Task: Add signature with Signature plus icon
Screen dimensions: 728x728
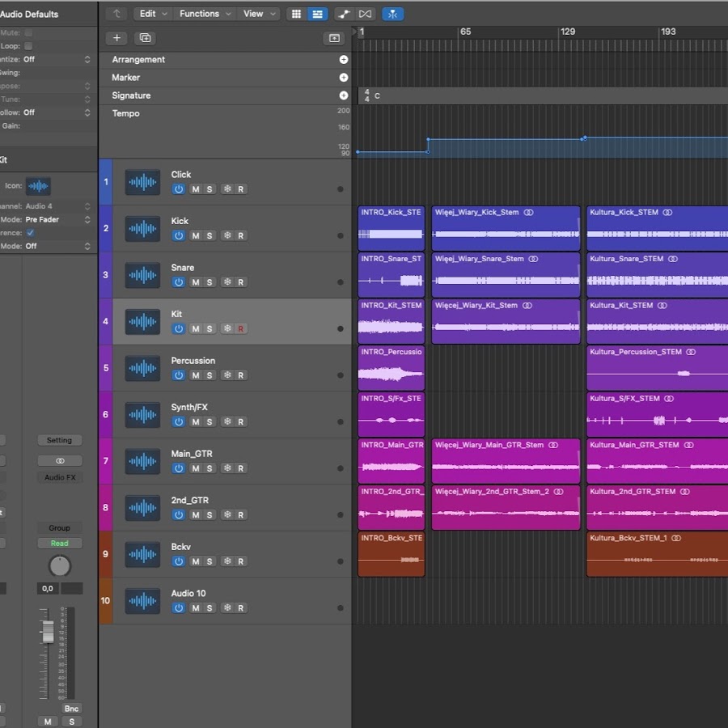Action: [x=344, y=95]
